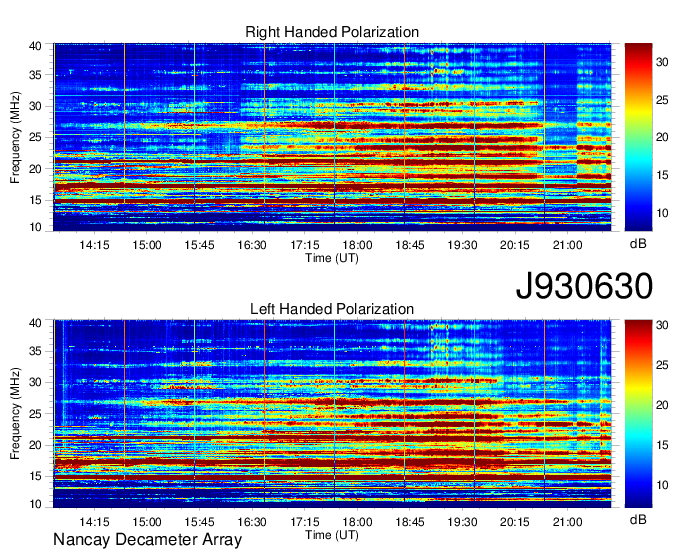The height and width of the screenshot is (552, 680).
Task: Click 40 MHz frequency tick on Left Handed plot
Action: click(35, 323)
